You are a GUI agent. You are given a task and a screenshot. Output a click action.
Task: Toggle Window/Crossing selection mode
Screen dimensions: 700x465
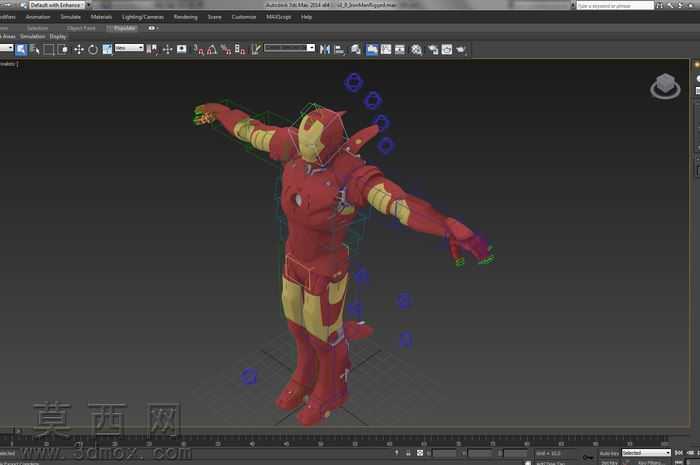click(x=63, y=50)
